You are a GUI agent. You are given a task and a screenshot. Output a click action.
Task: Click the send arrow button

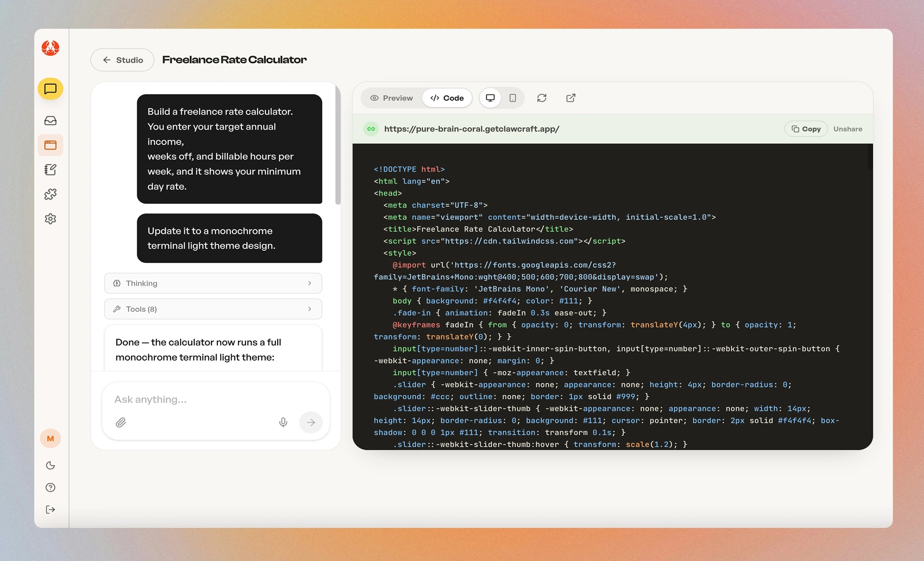click(x=311, y=422)
